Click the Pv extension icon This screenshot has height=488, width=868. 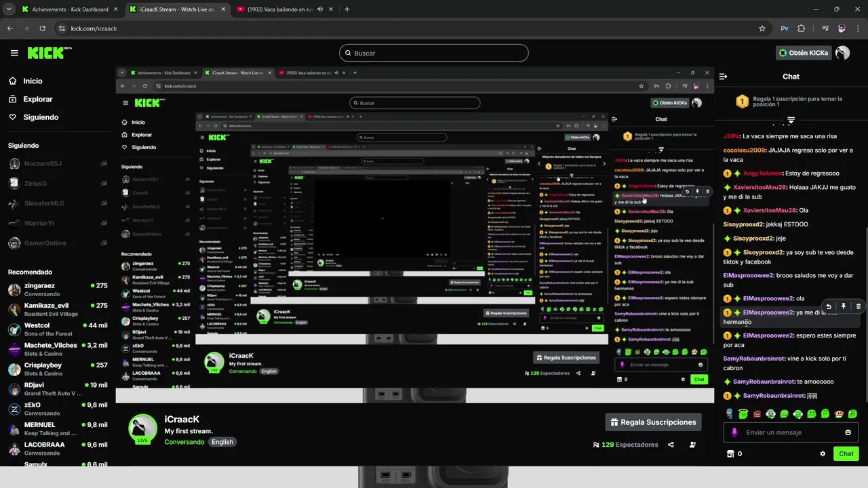785,28
